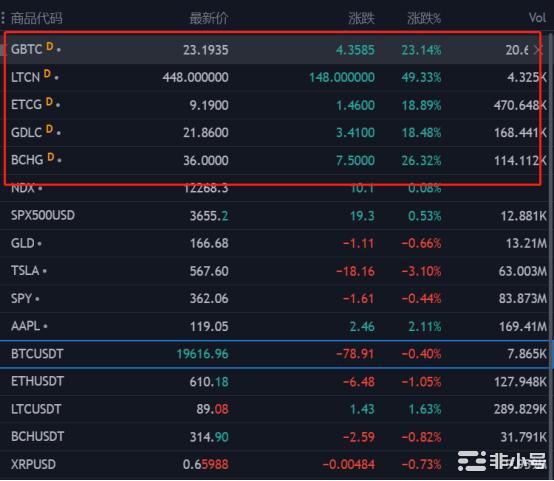The width and height of the screenshot is (554, 481).
Task: Click GBTC change percent 23.14%
Action: [421, 50]
